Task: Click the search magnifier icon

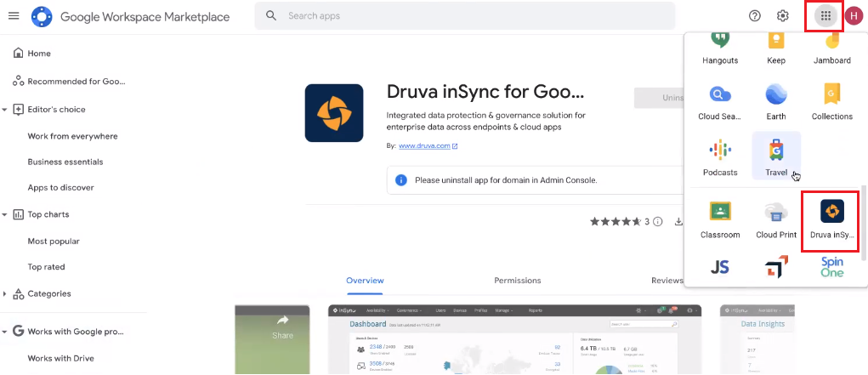Action: pyautogui.click(x=270, y=15)
